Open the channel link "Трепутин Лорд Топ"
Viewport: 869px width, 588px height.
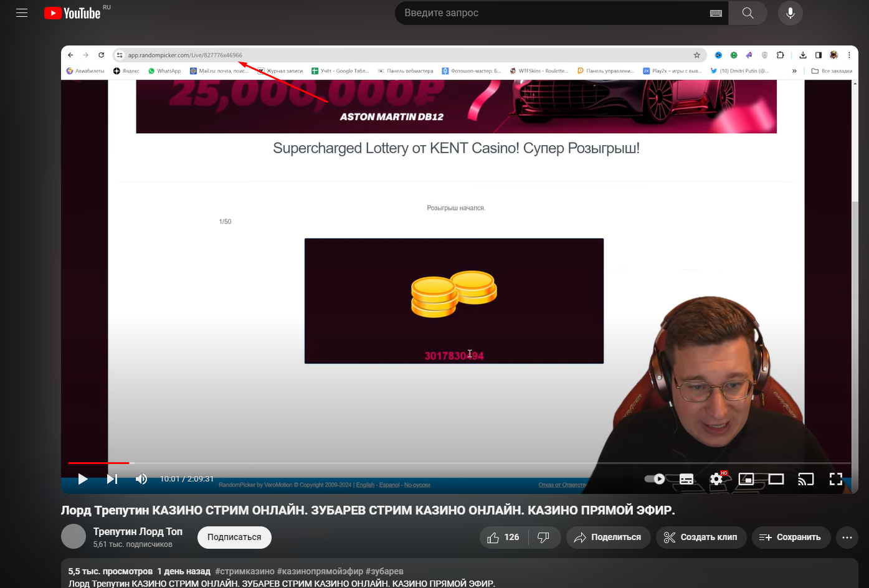tap(138, 531)
